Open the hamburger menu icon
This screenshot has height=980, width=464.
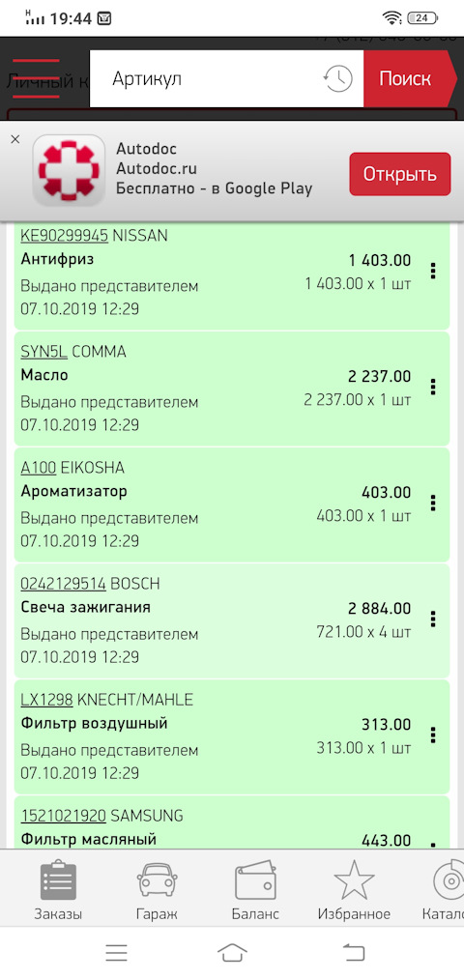(x=36, y=78)
